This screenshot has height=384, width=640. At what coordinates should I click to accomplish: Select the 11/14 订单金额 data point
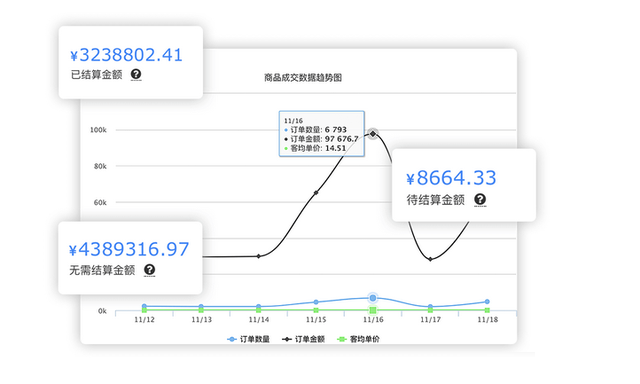(x=259, y=256)
